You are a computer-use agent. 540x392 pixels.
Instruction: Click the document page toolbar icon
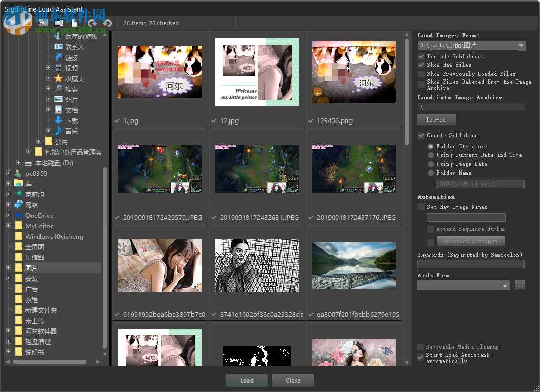[74, 23]
